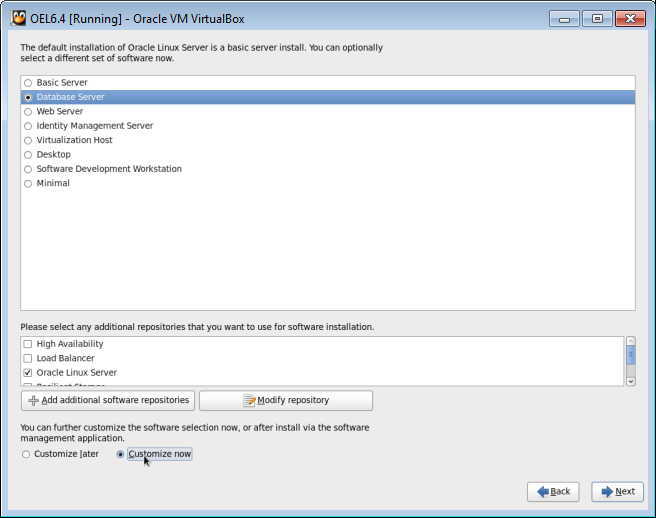Enable the High Availability repository checkbox

click(28, 344)
